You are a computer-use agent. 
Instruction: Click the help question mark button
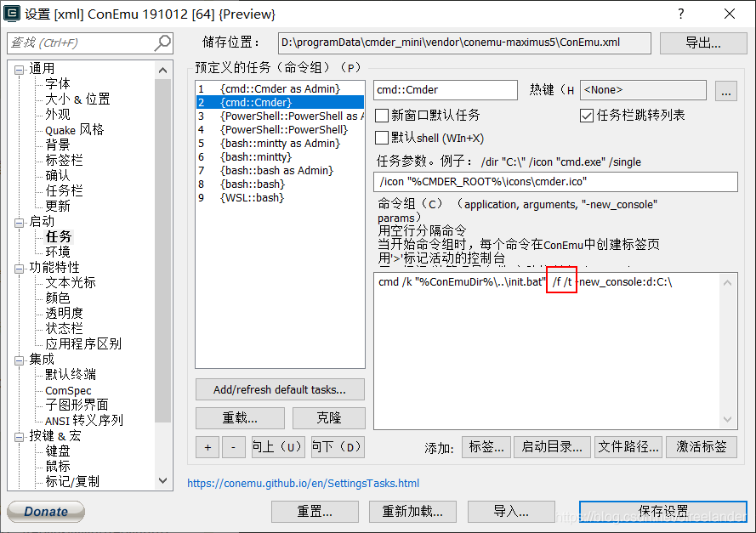pos(681,14)
